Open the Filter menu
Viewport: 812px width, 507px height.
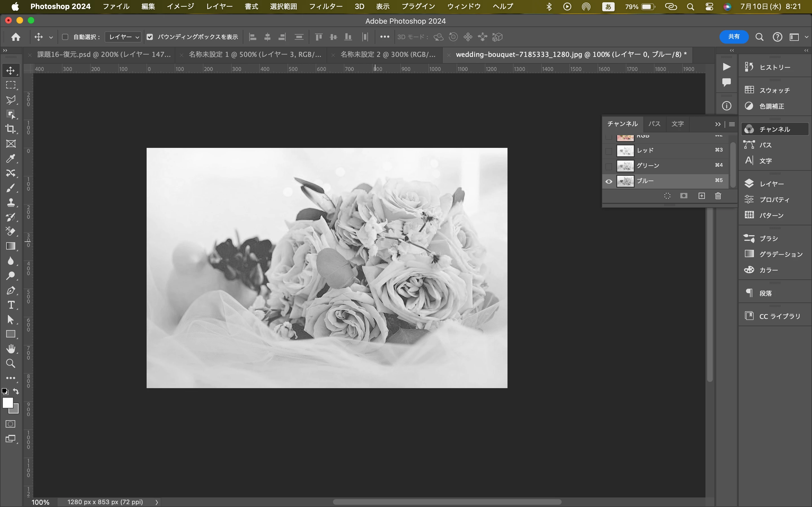coord(325,6)
